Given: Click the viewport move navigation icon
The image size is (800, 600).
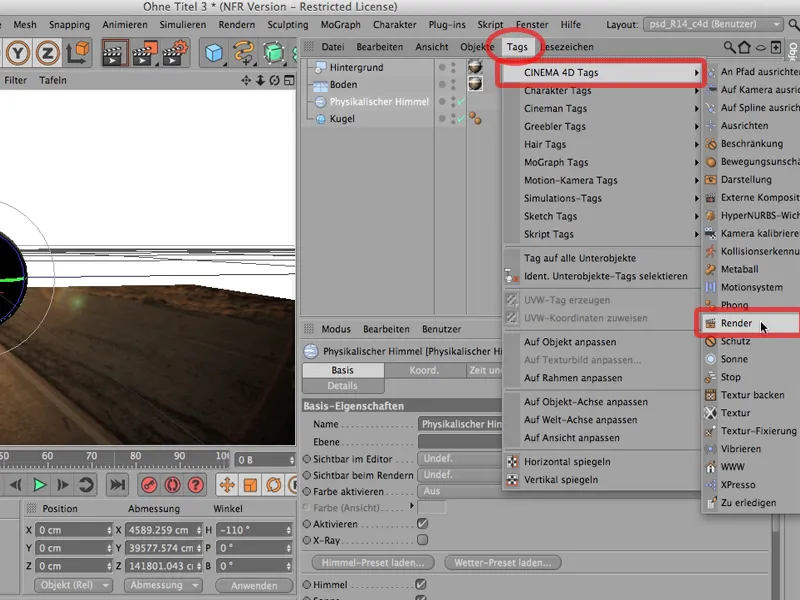Looking at the screenshot, I should pyautogui.click(x=246, y=80).
